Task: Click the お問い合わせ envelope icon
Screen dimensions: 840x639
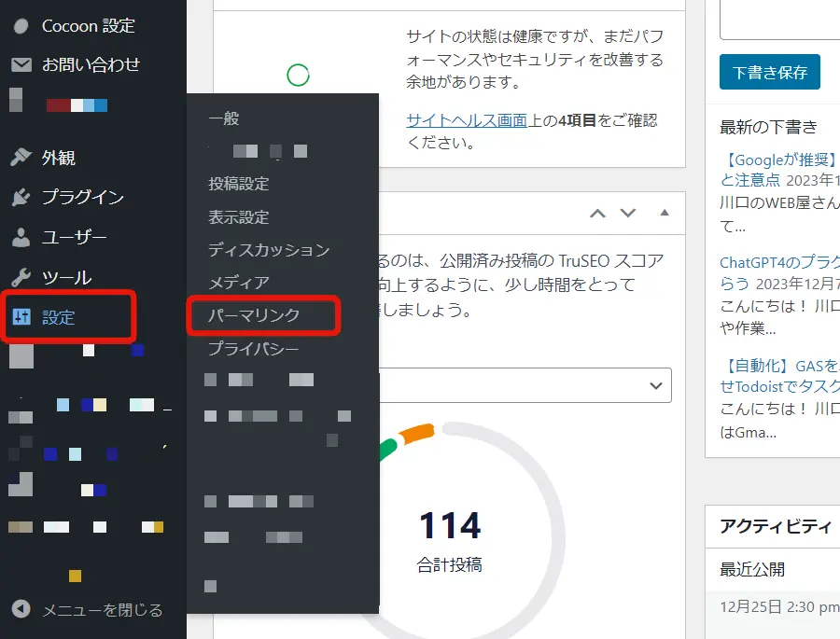Action: coord(21,64)
